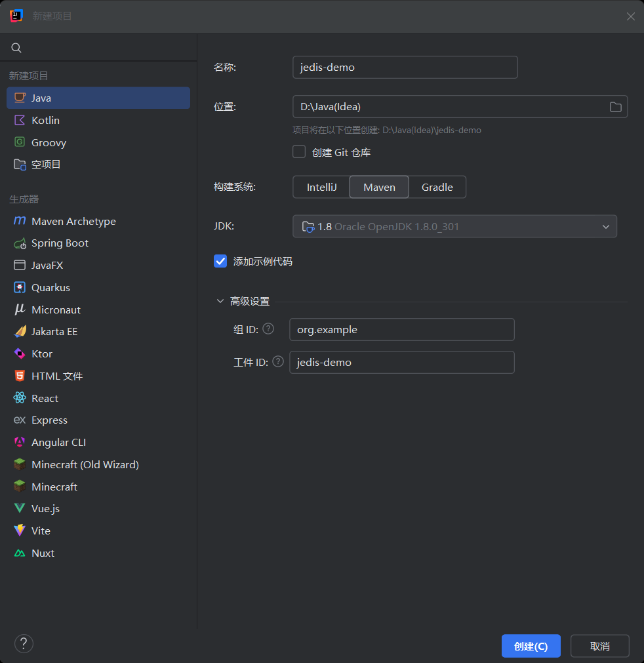The height and width of the screenshot is (663, 644).
Task: Select the Kotlin icon
Action: tap(20, 120)
